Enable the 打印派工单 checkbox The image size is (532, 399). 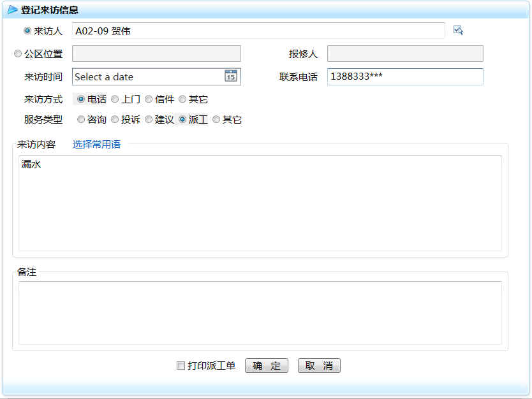[181, 365]
